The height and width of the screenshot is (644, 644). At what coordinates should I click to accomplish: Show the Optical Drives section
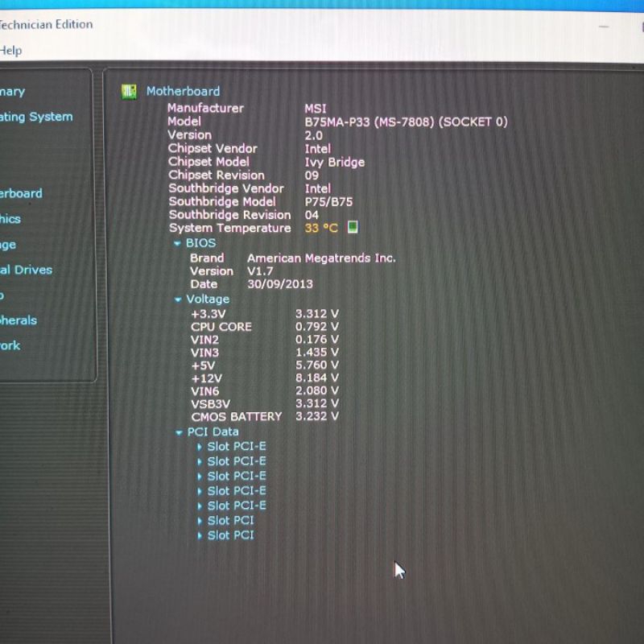(x=26, y=270)
